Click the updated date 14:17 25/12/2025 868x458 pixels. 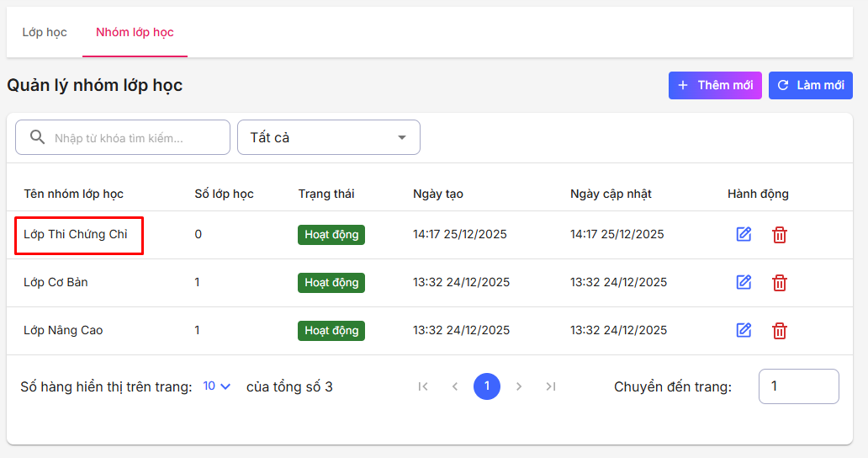click(x=617, y=234)
